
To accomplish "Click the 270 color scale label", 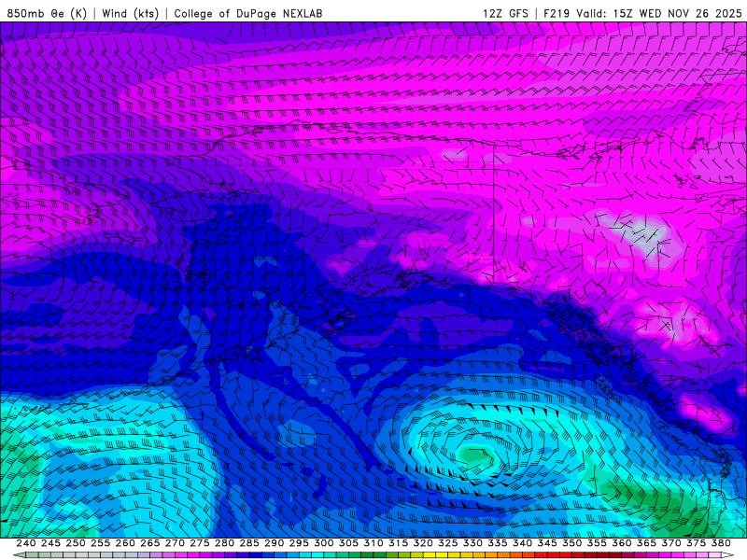I will tap(175, 543).
